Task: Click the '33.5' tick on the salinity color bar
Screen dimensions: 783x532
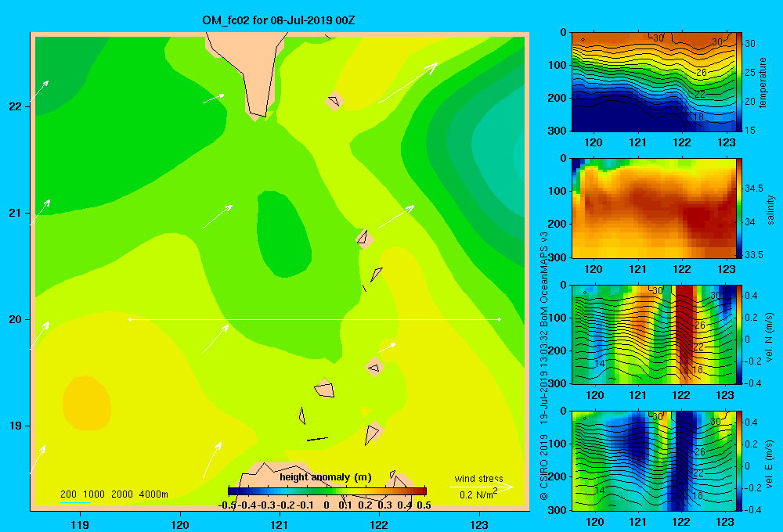Action: [753, 254]
